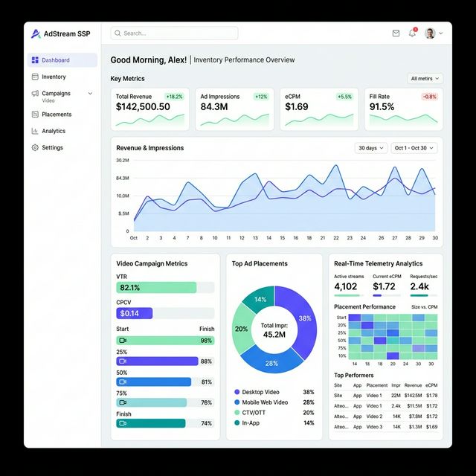The height and width of the screenshot is (476, 476).
Task: Click the Placements sidebar icon
Action: 35,115
